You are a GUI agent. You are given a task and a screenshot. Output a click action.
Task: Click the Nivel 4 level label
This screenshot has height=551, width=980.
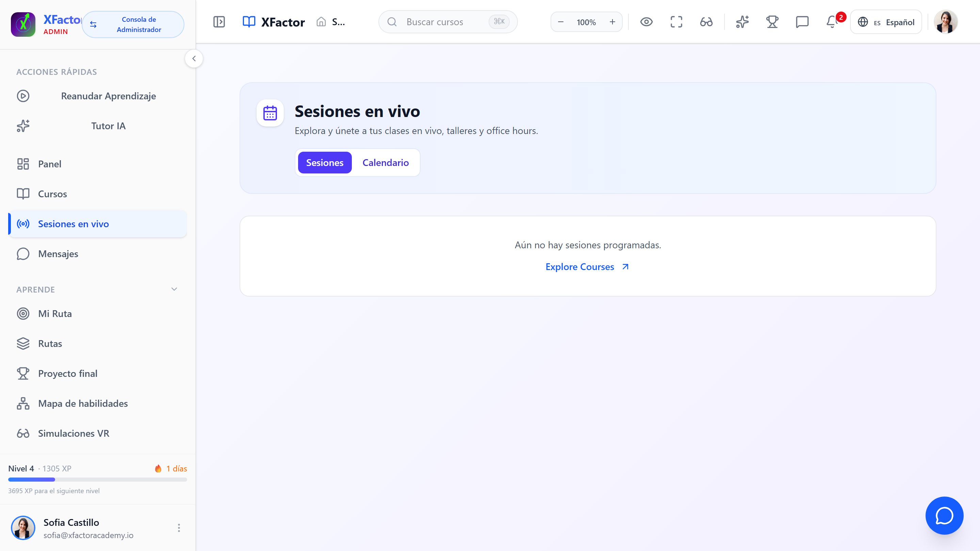(x=21, y=468)
